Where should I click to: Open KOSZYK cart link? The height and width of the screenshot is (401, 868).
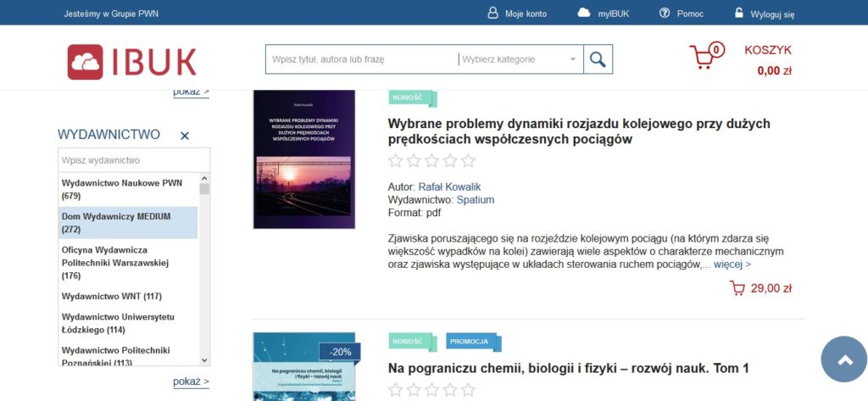point(768,50)
